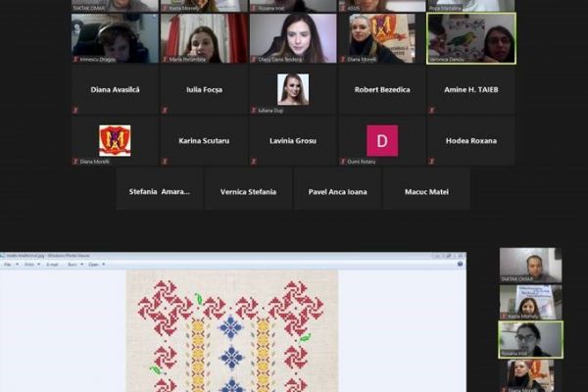Click Ionescu Dragos video thumbnail

[115, 37]
